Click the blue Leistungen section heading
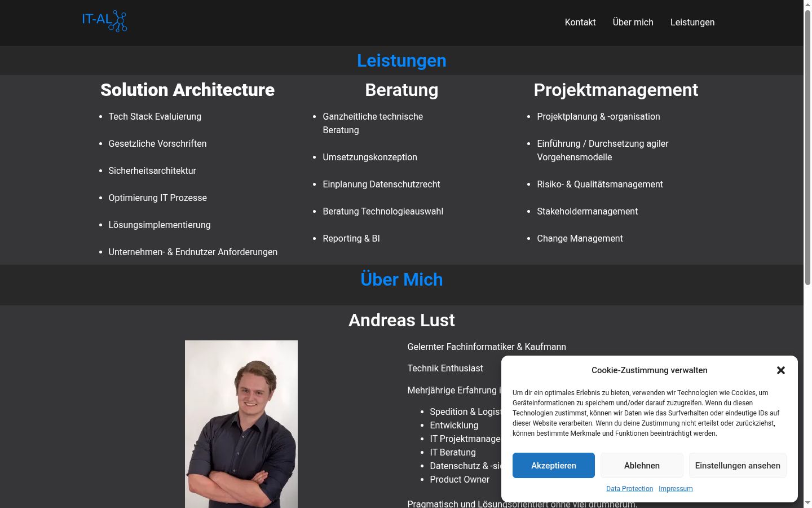The height and width of the screenshot is (508, 812). (401, 60)
